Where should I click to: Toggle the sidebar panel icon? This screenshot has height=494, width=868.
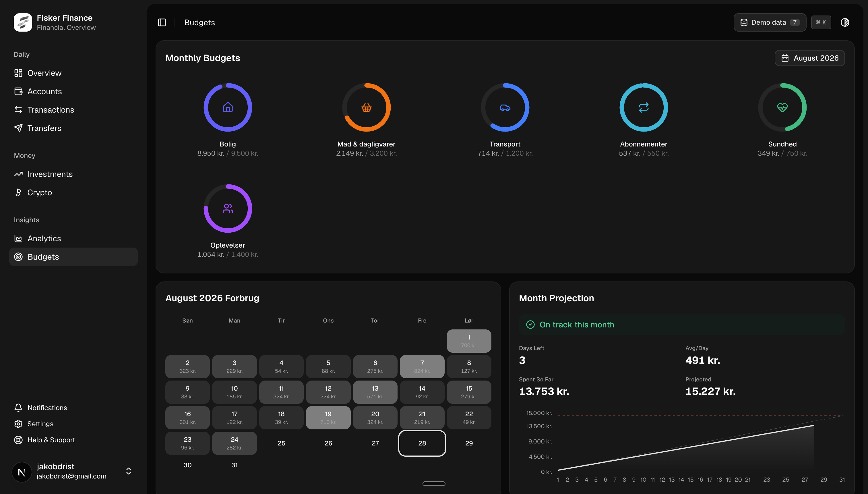point(162,22)
